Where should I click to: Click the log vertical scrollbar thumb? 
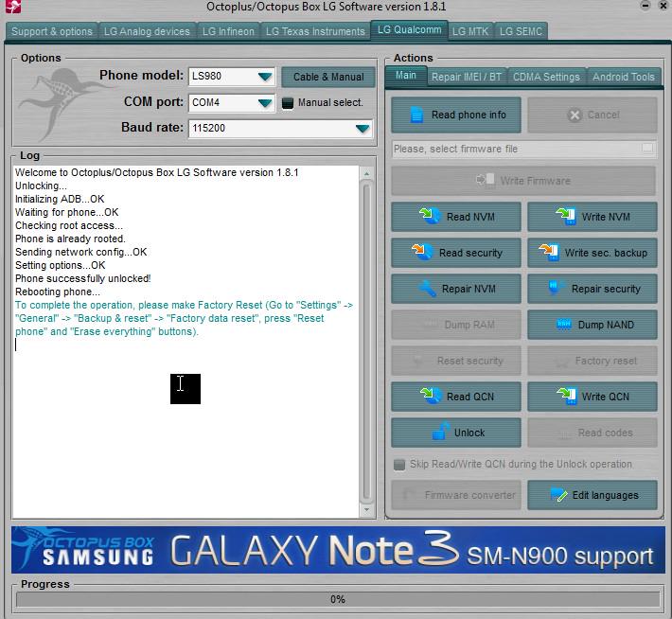coord(366,342)
